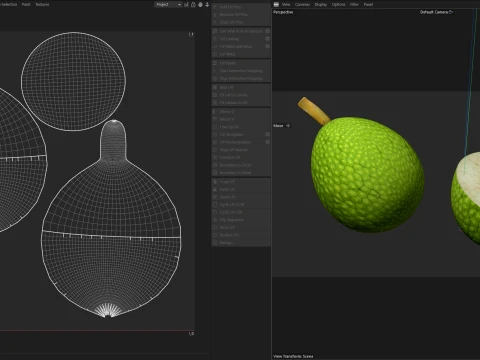
Task: Open the Default Camera dropdown
Action: pos(436,12)
